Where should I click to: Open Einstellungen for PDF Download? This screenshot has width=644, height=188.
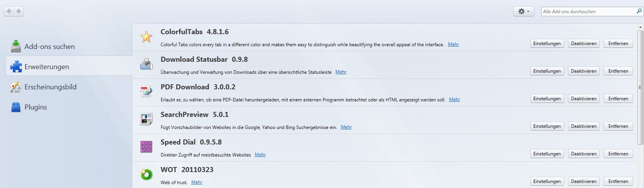(x=547, y=99)
